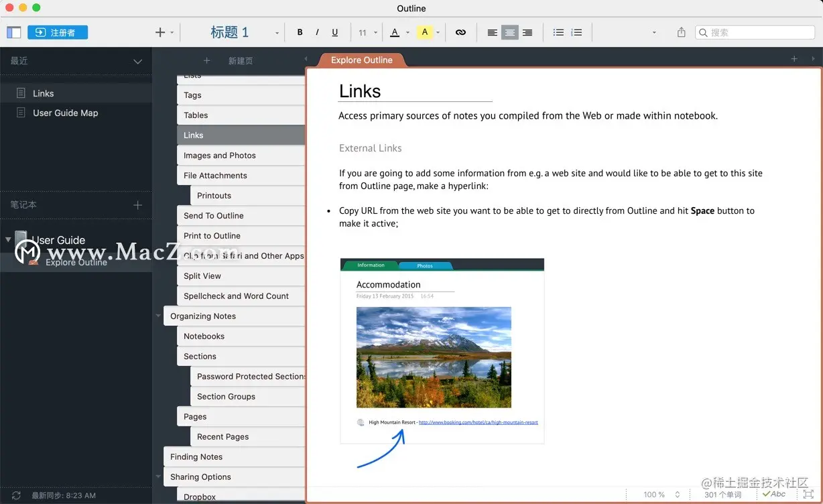Screen dimensions: 823x504
Task: Click the plus add-item toolbar icon
Action: point(160,32)
